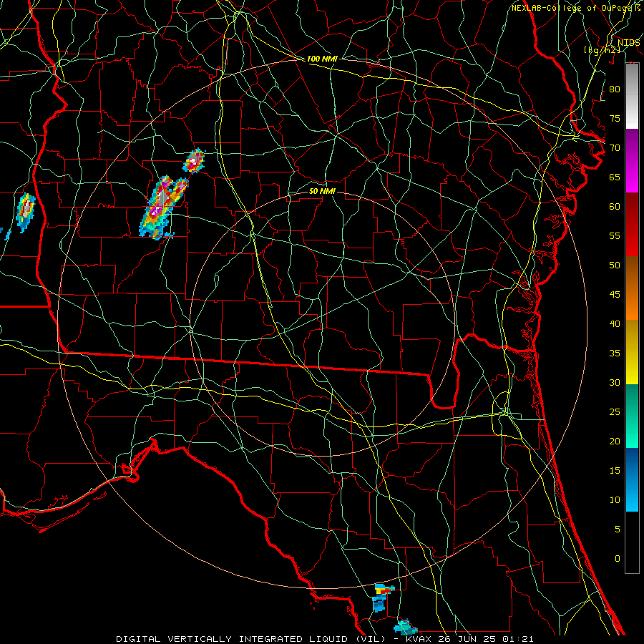Click the 60 value on the VIL scale
This screenshot has width=644, height=644.
tap(615, 207)
